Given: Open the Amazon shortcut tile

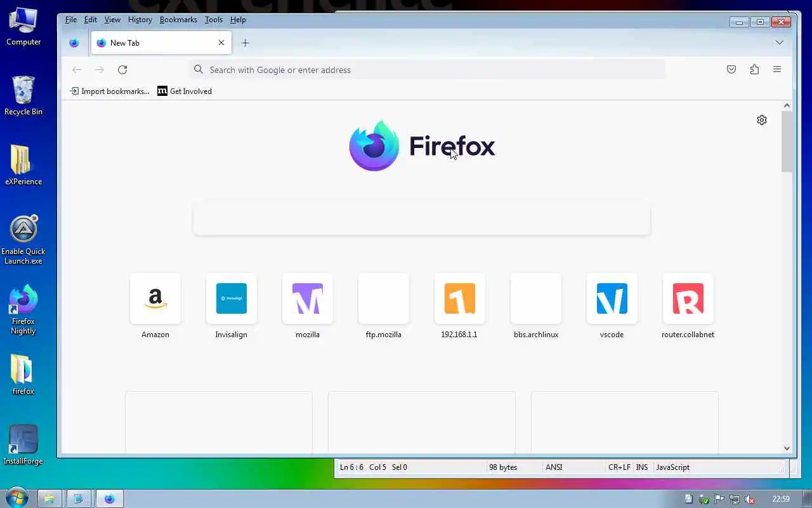Looking at the screenshot, I should pyautogui.click(x=155, y=299).
